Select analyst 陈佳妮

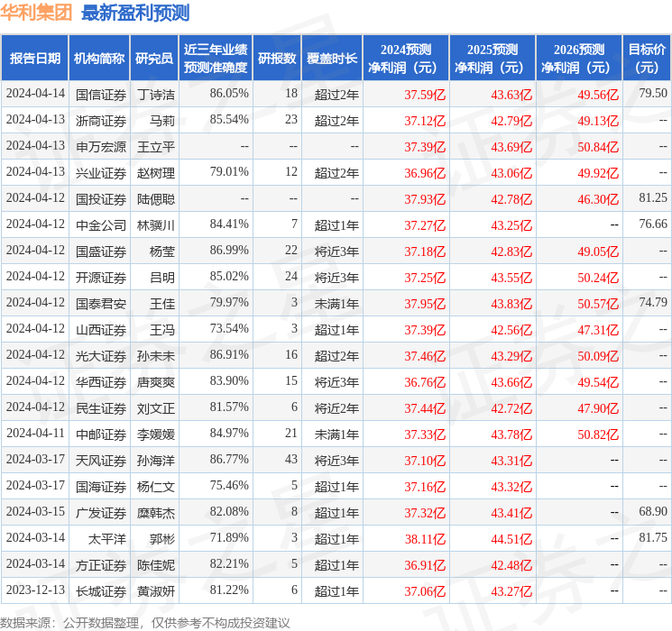click(155, 564)
